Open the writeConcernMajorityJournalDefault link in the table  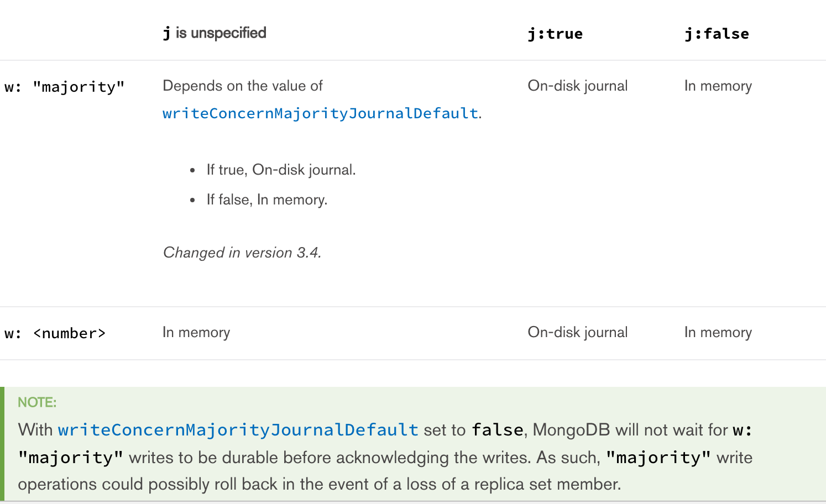[x=320, y=113]
